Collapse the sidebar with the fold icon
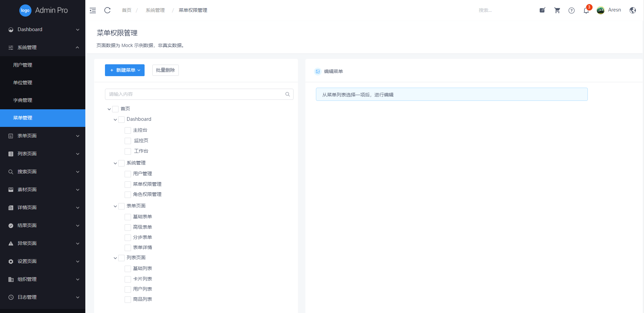The width and height of the screenshot is (644, 313). 93,10
